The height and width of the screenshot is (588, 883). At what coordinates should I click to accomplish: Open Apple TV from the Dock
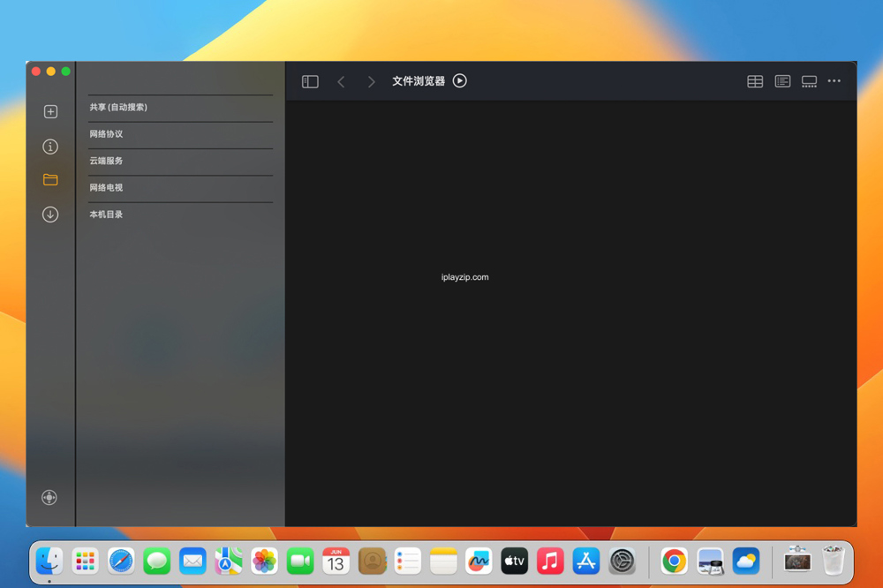pos(515,561)
